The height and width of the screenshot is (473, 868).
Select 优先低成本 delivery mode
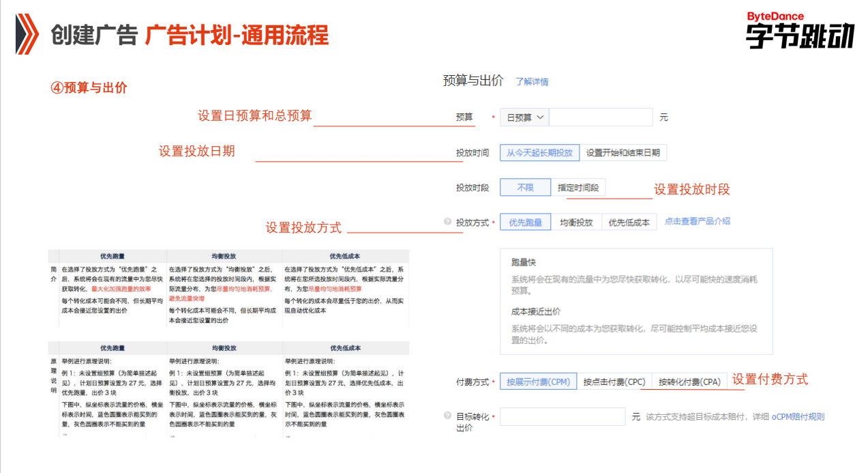(x=628, y=222)
